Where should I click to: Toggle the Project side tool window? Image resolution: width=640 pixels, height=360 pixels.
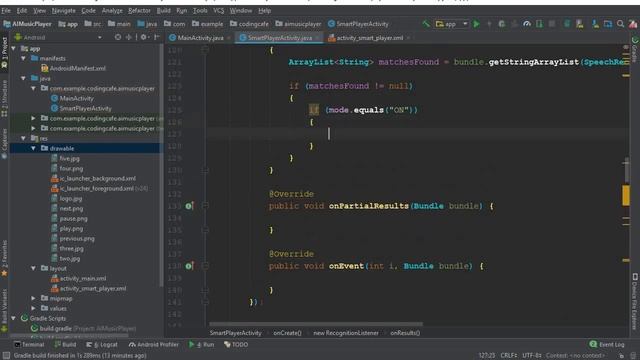4,53
